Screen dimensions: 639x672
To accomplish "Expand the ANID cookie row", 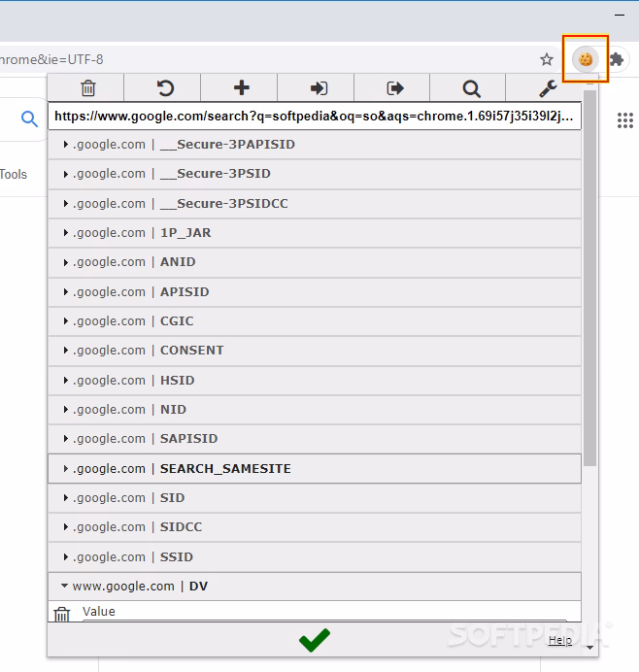I will click(x=315, y=262).
